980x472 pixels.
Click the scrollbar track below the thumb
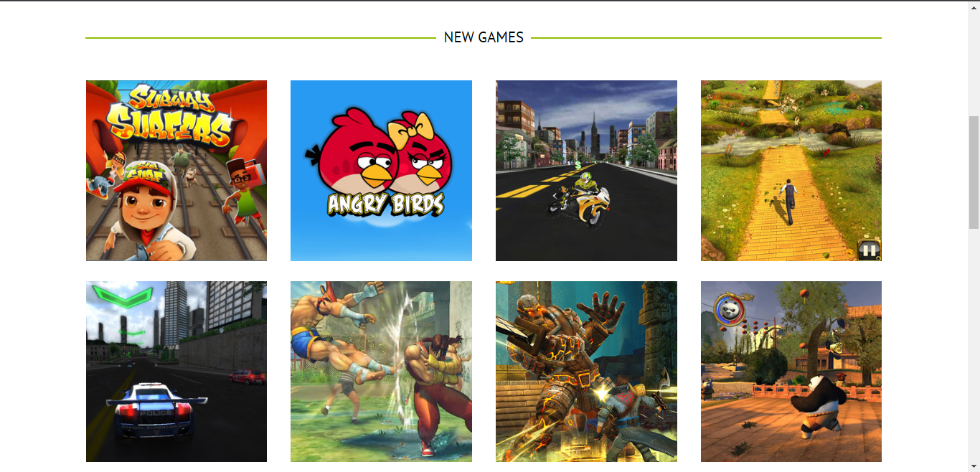[x=974, y=344]
